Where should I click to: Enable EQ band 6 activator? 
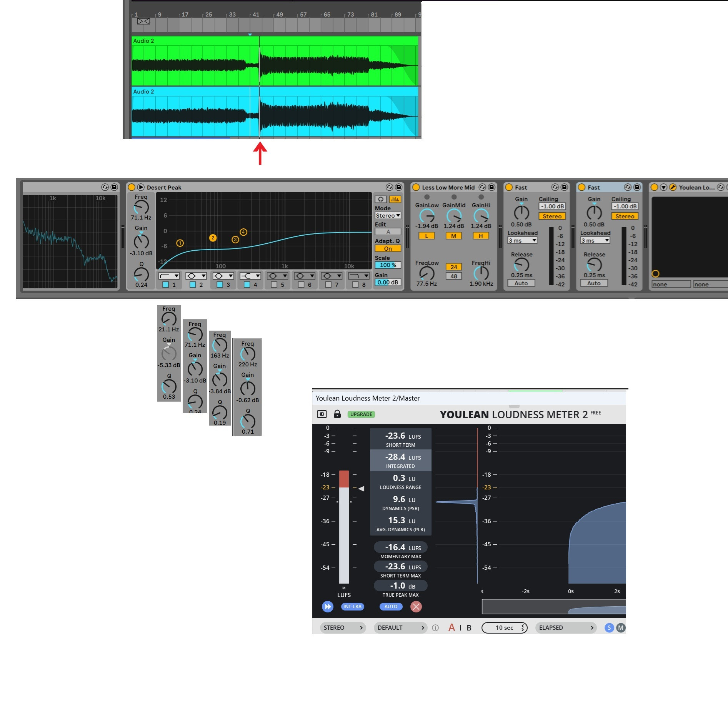coord(301,284)
